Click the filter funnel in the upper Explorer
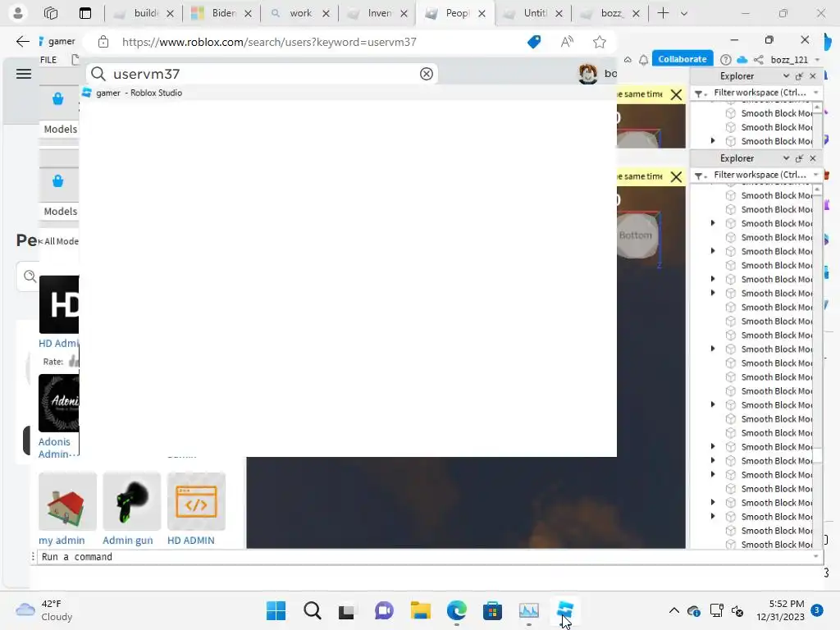Image resolution: width=840 pixels, height=630 pixels. click(x=699, y=94)
